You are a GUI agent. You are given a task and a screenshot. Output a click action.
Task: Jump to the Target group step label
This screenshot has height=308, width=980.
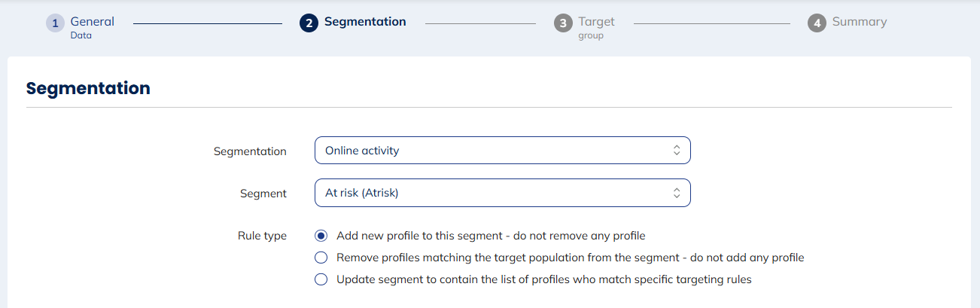tap(596, 26)
